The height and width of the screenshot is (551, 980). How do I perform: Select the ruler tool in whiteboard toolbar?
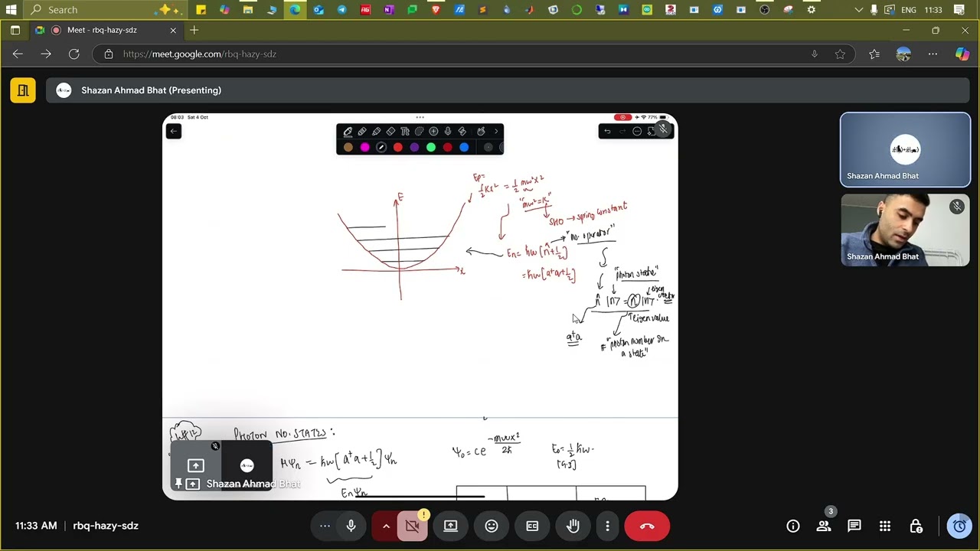coord(462,132)
